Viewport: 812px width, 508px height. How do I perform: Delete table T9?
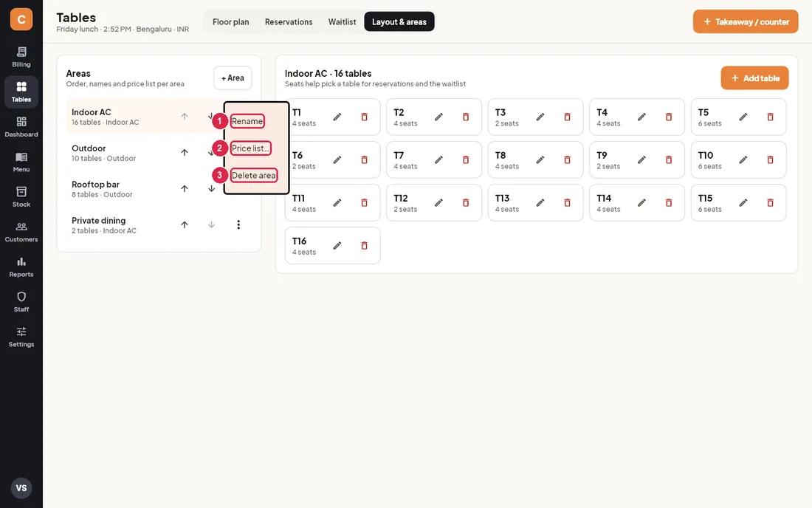tap(669, 160)
